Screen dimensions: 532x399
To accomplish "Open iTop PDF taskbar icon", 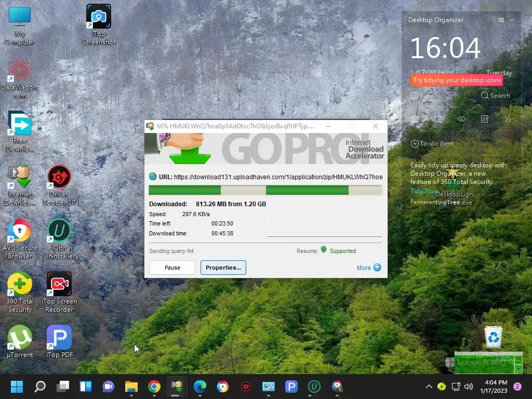I will (x=291, y=387).
